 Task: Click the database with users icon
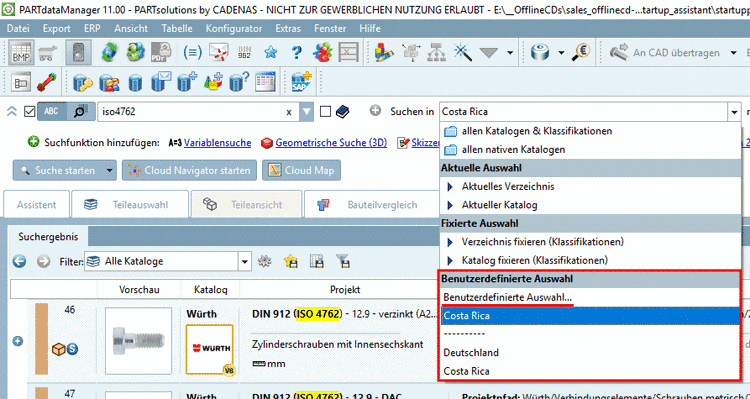click(x=110, y=82)
